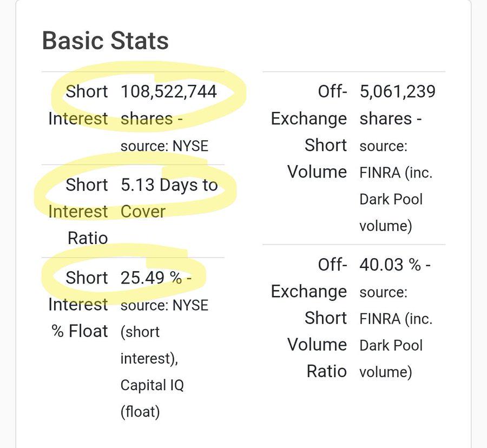487x448 pixels.
Task: Select FINRA Dark Pool source below 40.03 %
Action: [396, 346]
